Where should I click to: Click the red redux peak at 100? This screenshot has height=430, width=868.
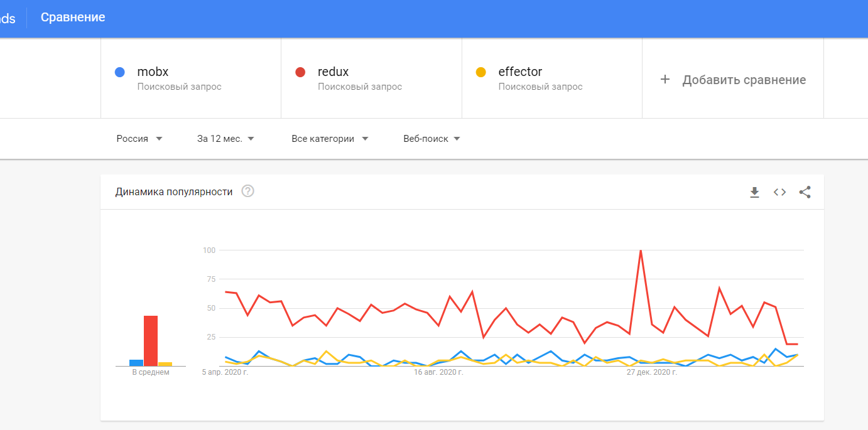pyautogui.click(x=640, y=251)
